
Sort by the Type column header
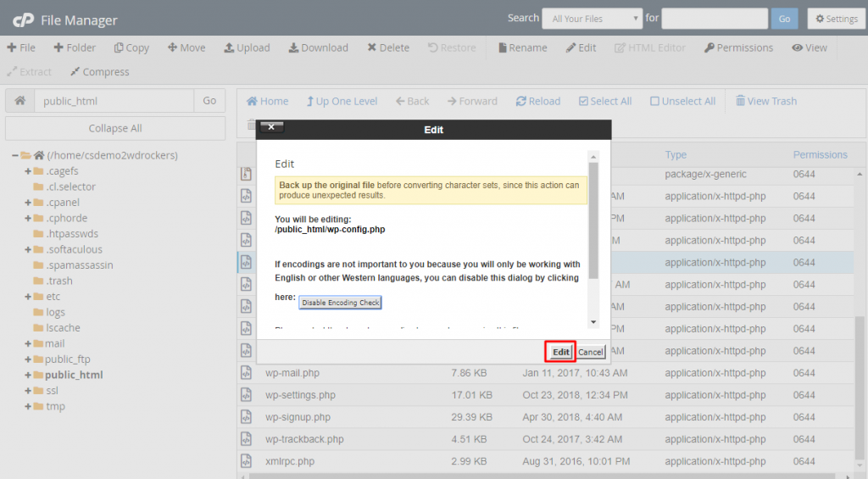click(x=676, y=154)
